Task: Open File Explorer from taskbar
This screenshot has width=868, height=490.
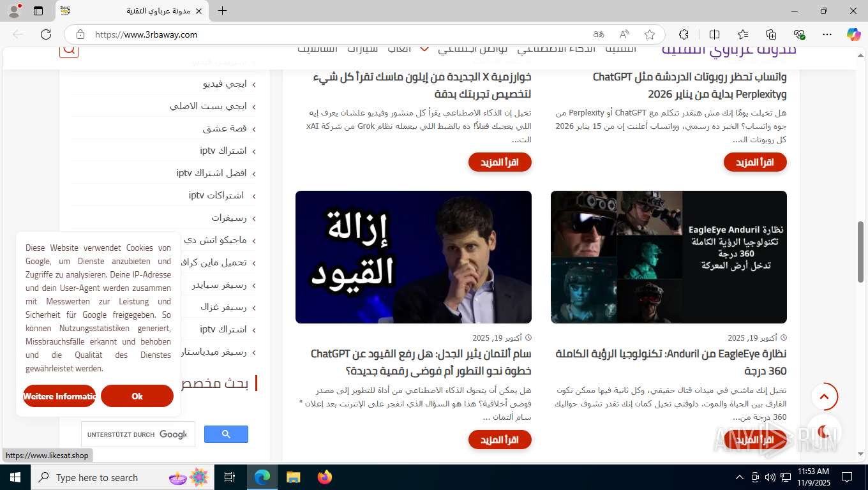Action: click(293, 477)
